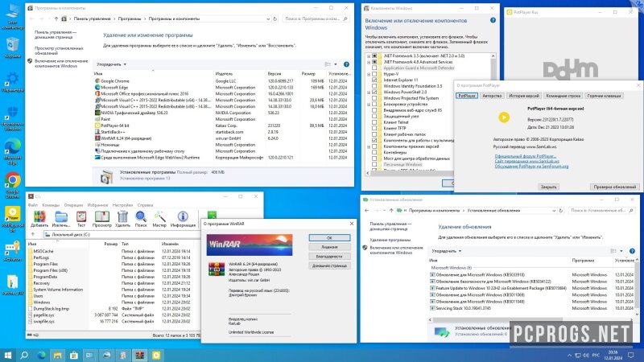This screenshot has width=644, height=362.
Task: Open Microsoft Edge desktop shortcut
Action: [12, 152]
